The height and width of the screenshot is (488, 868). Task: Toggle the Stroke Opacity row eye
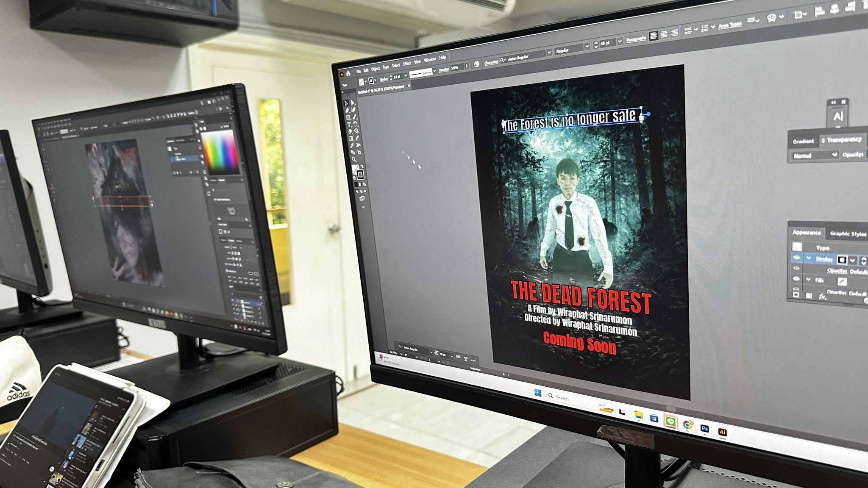pyautogui.click(x=796, y=268)
